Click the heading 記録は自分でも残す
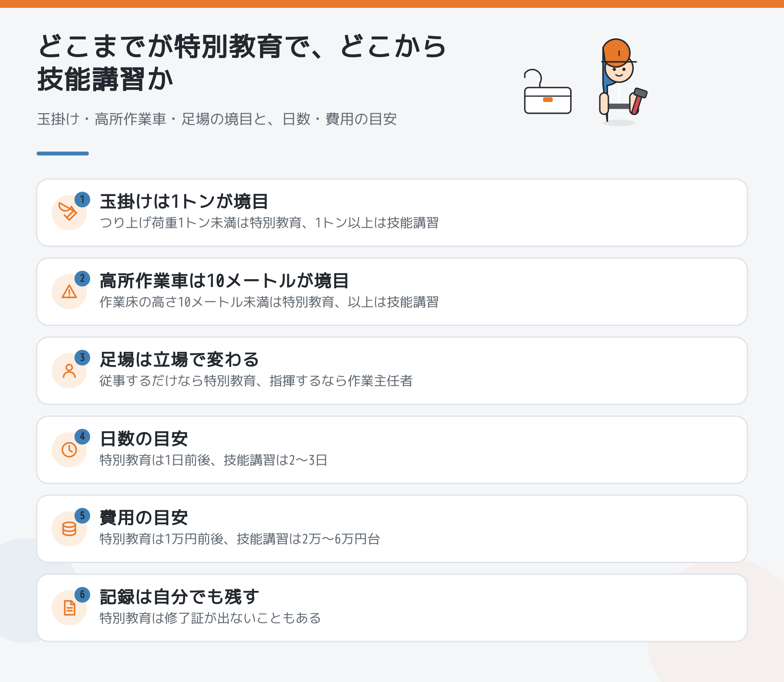The height and width of the screenshot is (682, 784). pos(179,597)
